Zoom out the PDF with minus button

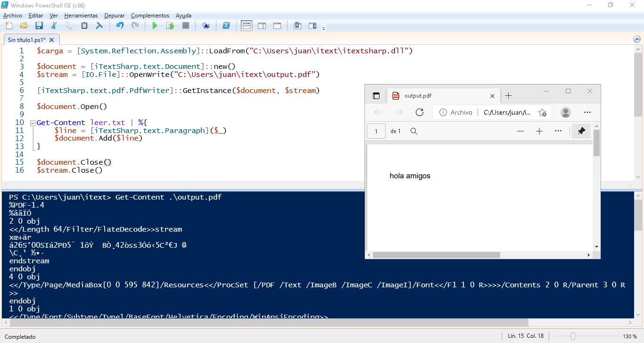click(x=520, y=131)
